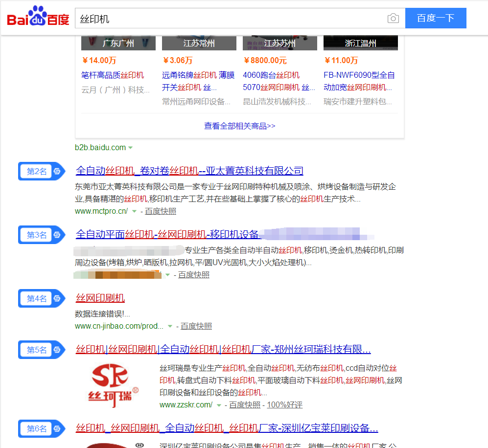This screenshot has height=448, width=488.
Task: Click seller 瑞安市建升塑料包...
Action: click(358, 102)
